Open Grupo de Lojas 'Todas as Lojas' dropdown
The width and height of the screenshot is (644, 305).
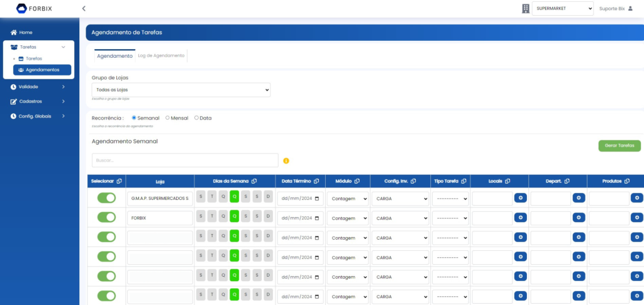[x=181, y=89]
